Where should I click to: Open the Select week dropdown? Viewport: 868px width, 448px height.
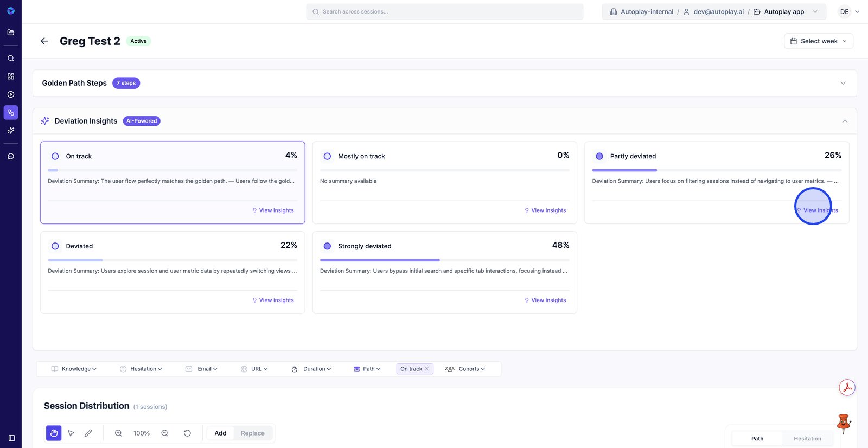pos(818,41)
